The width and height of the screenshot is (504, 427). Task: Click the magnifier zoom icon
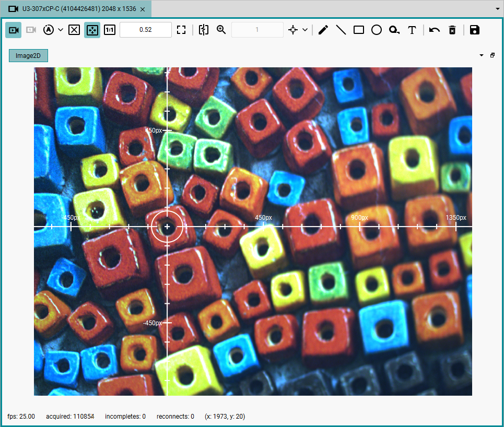coord(221,30)
